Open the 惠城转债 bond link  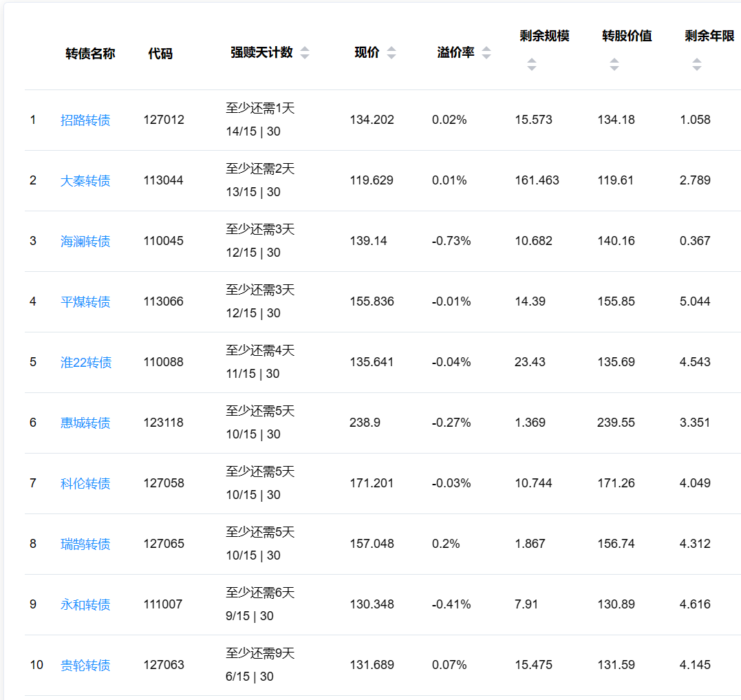85,423
